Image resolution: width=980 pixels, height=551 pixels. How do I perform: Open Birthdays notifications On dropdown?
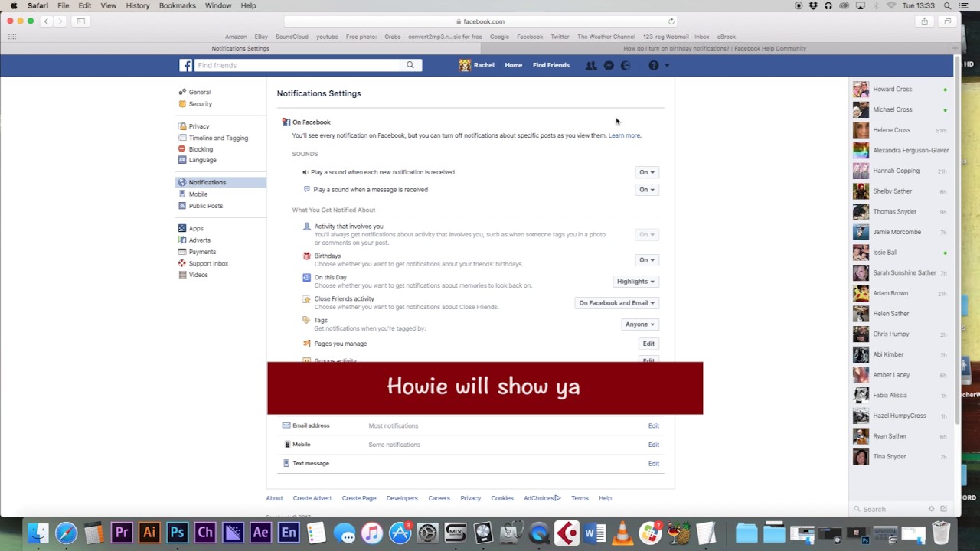(647, 260)
